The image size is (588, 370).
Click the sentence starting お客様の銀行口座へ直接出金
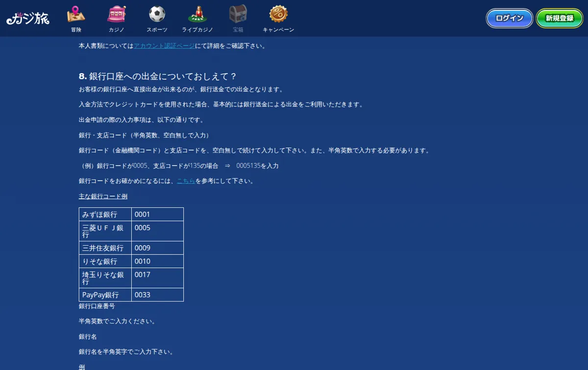[181, 89]
